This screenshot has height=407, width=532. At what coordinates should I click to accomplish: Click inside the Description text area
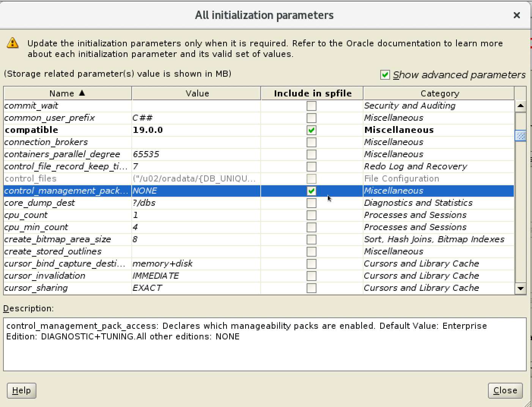(x=265, y=344)
